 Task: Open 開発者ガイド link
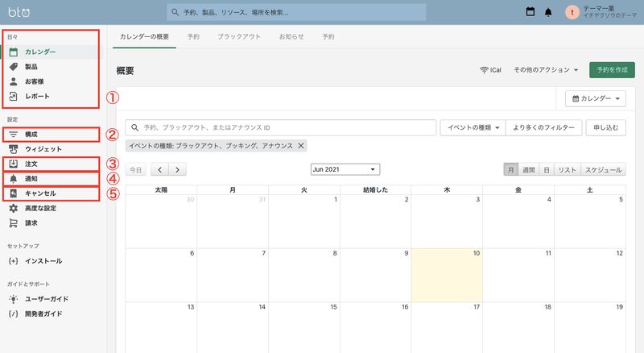pyautogui.click(x=43, y=314)
